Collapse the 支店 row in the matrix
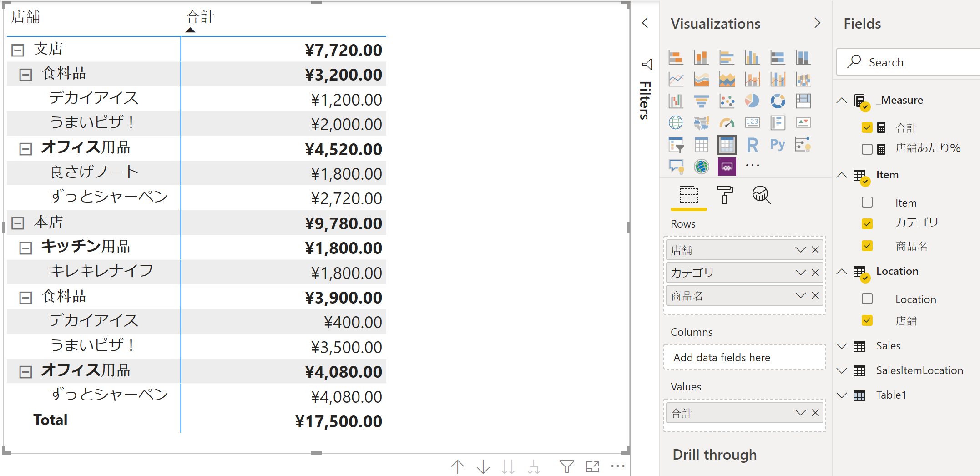 point(18,50)
